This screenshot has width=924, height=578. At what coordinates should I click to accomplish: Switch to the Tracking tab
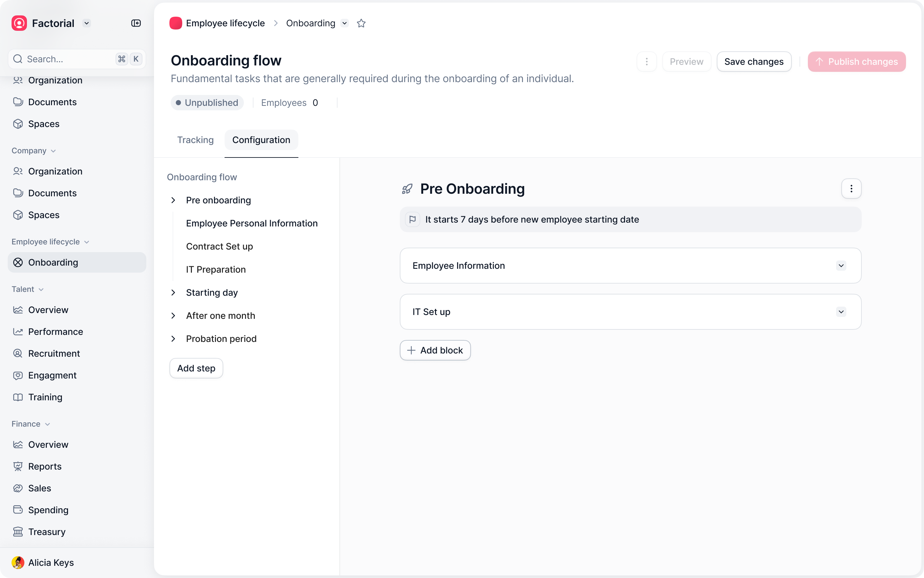tap(195, 140)
